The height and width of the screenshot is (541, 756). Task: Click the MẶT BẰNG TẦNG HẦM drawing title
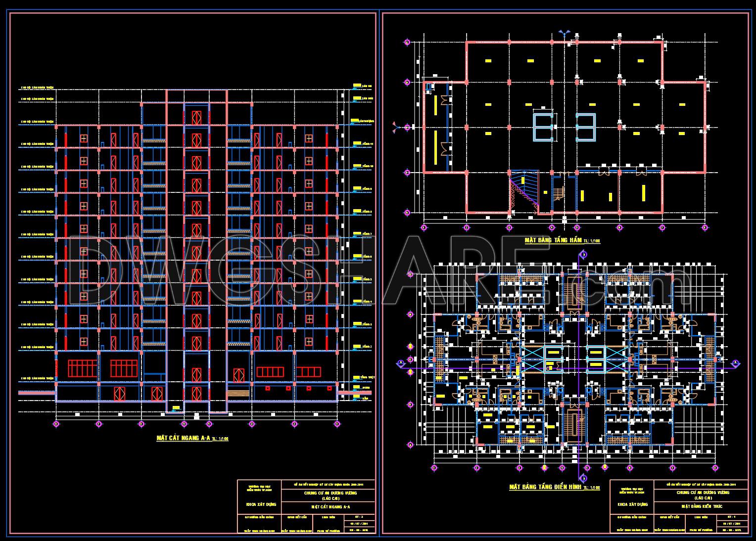[554, 240]
